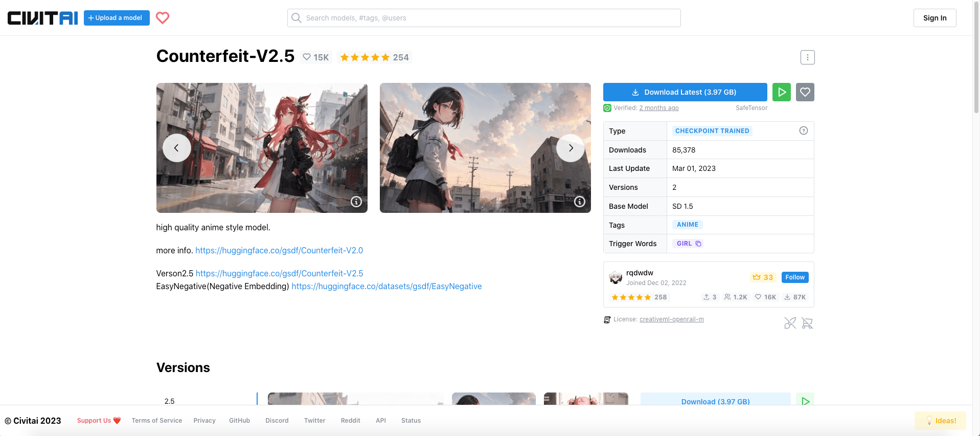Click the ANIME tag
980x436 pixels.
coord(687,225)
